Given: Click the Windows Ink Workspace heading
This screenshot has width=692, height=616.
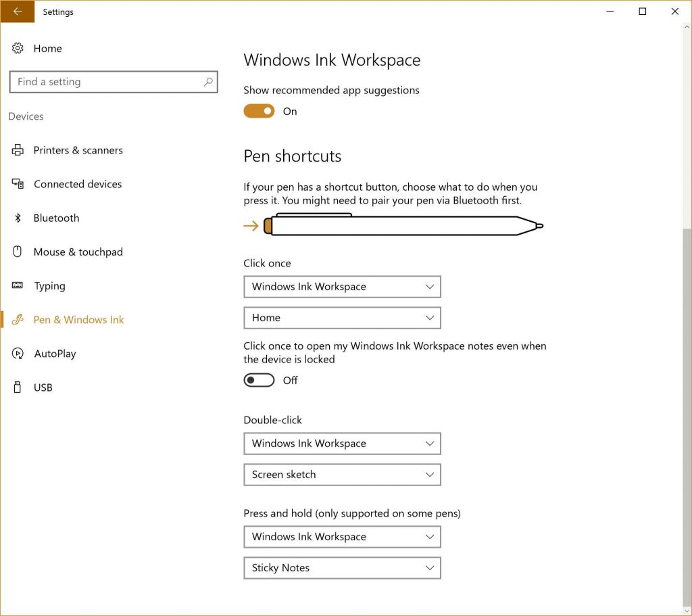Looking at the screenshot, I should [332, 60].
